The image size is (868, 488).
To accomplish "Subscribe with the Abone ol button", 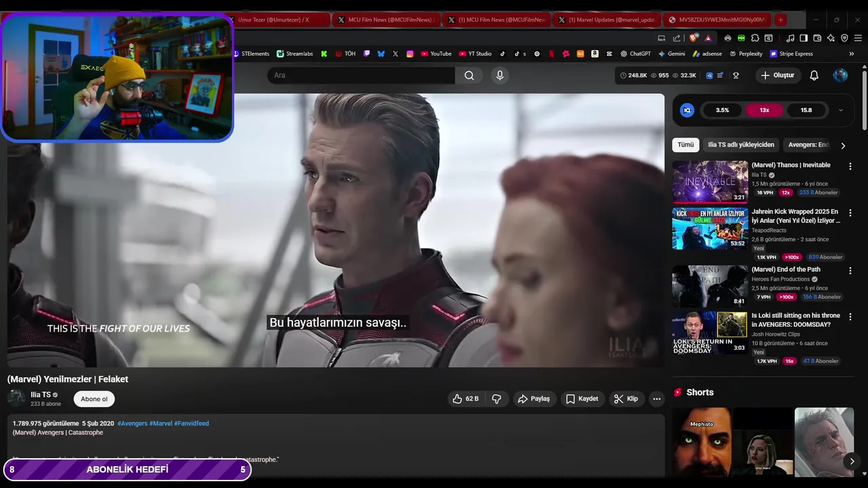I will [x=94, y=399].
